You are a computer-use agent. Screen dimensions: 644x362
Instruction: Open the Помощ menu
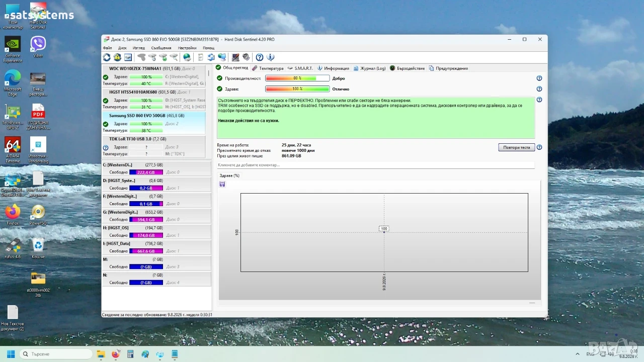[x=208, y=48]
